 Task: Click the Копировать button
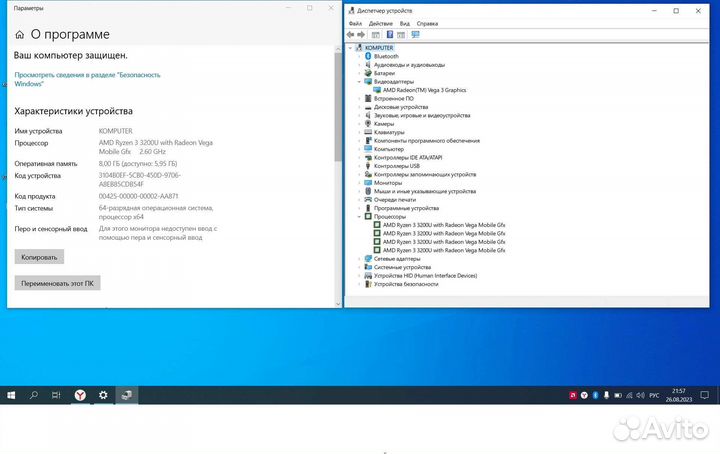point(39,257)
